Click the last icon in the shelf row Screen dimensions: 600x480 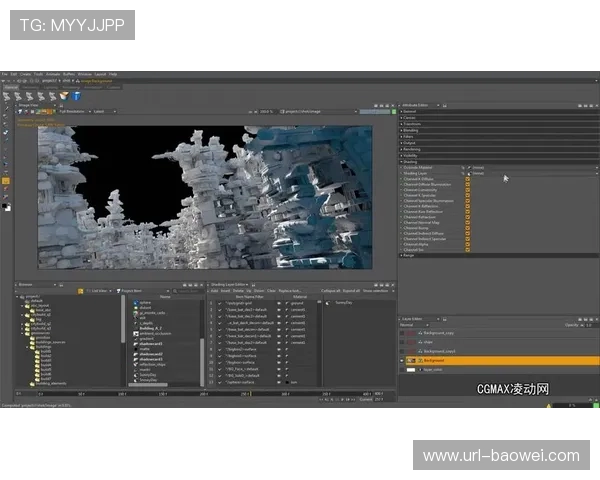click(x=77, y=96)
